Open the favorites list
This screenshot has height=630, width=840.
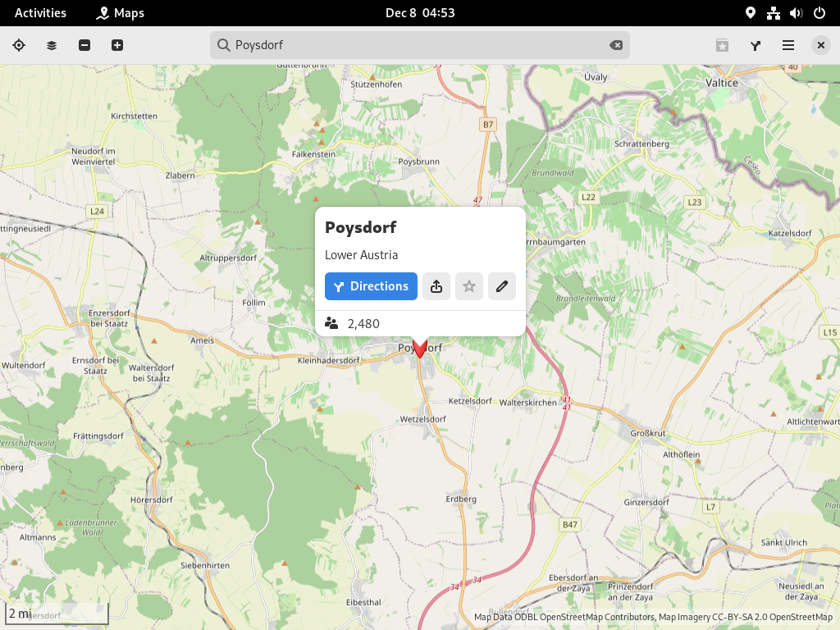[x=722, y=46]
